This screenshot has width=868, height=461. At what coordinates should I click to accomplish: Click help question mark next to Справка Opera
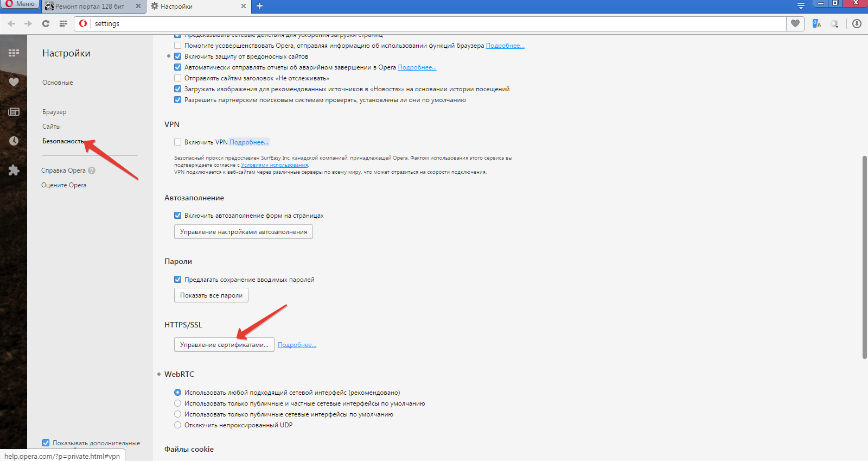92,170
